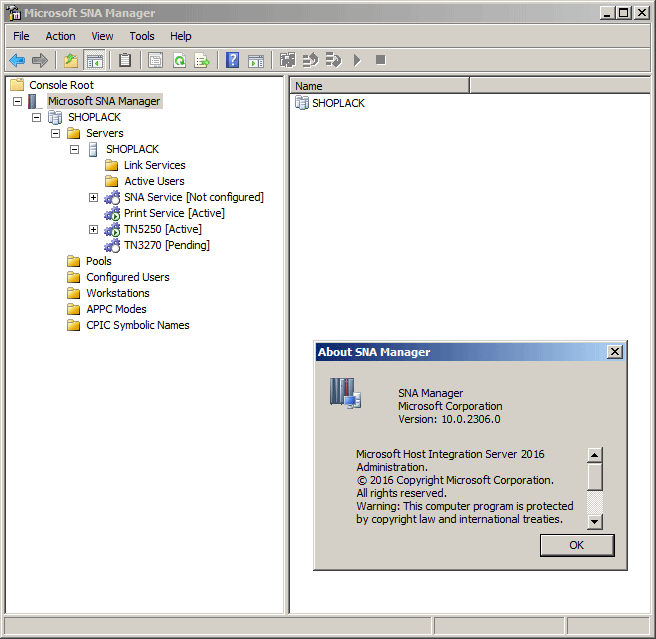Open the Help menu
656x639 pixels.
point(180,36)
